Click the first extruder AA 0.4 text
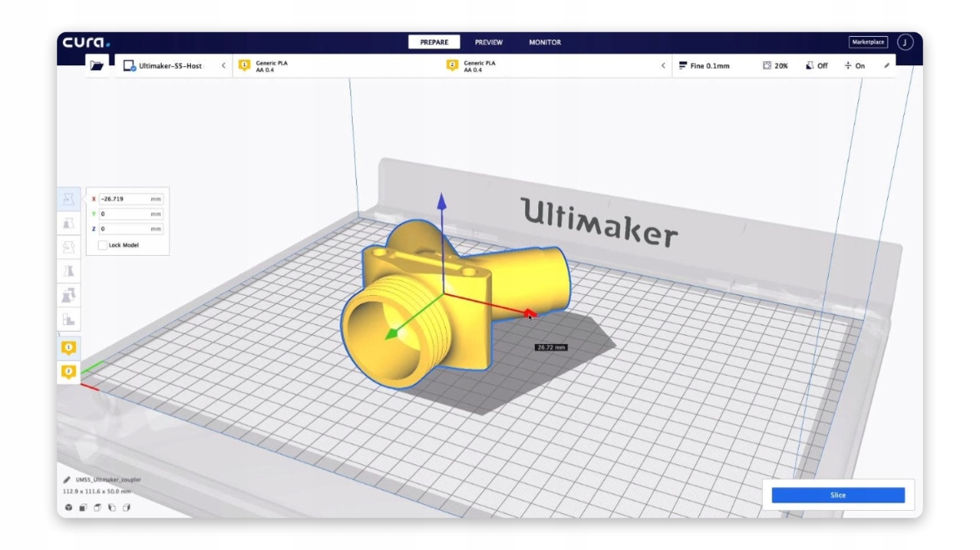 pyautogui.click(x=264, y=69)
